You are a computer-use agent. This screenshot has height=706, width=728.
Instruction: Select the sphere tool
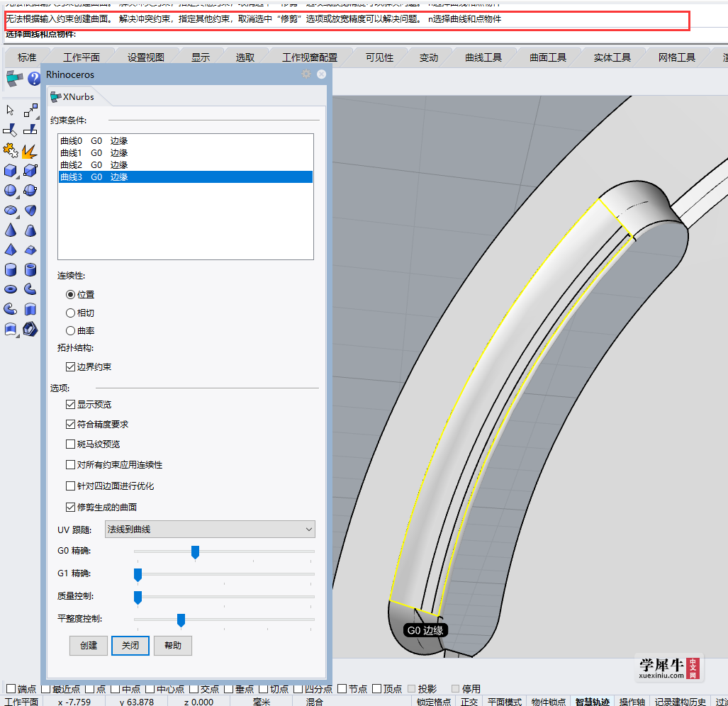coord(10,191)
